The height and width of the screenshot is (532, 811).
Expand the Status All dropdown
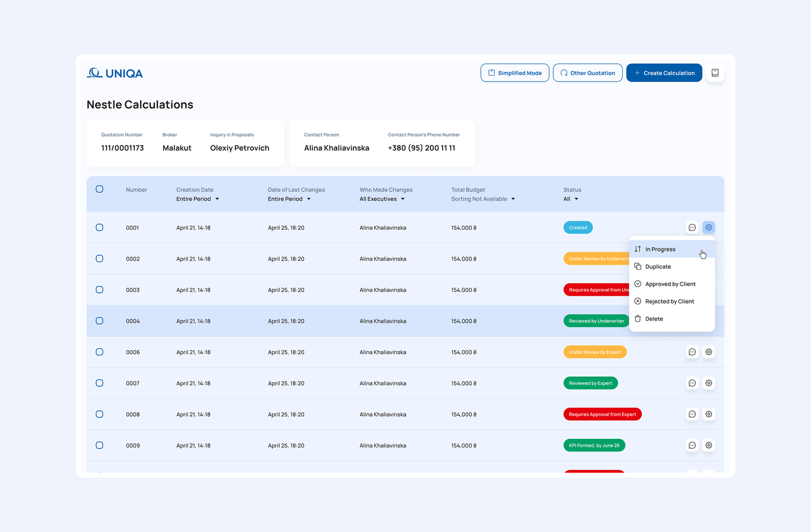(x=571, y=199)
